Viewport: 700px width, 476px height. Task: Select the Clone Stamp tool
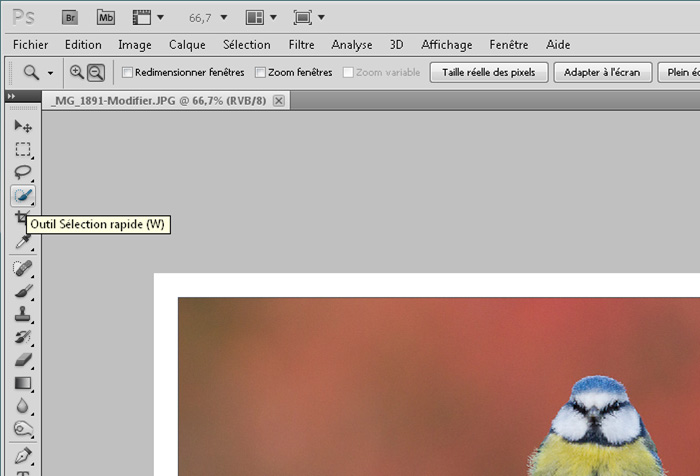(x=23, y=314)
